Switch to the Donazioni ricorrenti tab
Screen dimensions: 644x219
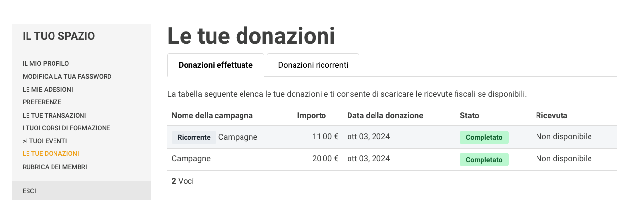(x=313, y=65)
